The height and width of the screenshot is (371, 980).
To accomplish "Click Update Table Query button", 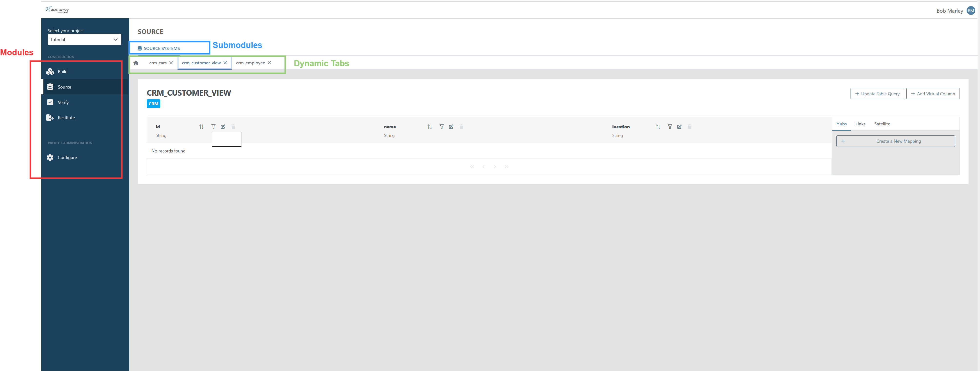I will pyautogui.click(x=877, y=94).
